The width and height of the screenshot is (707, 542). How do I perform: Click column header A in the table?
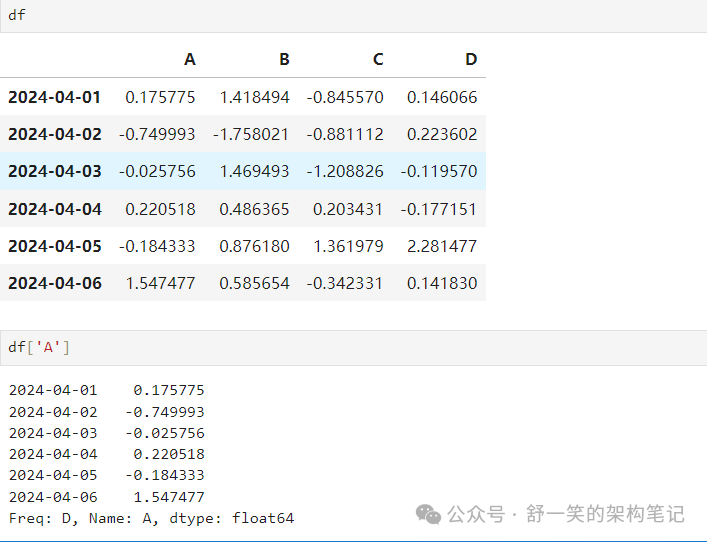pyautogui.click(x=190, y=59)
